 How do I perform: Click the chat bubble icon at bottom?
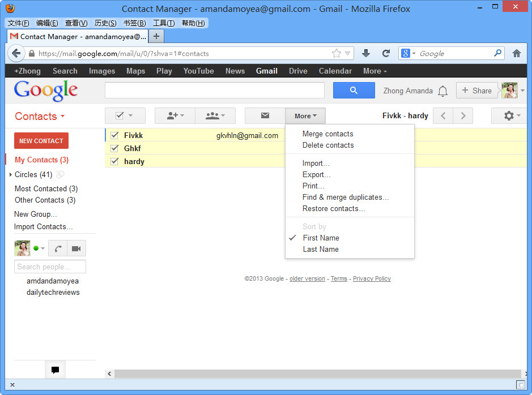(55, 370)
